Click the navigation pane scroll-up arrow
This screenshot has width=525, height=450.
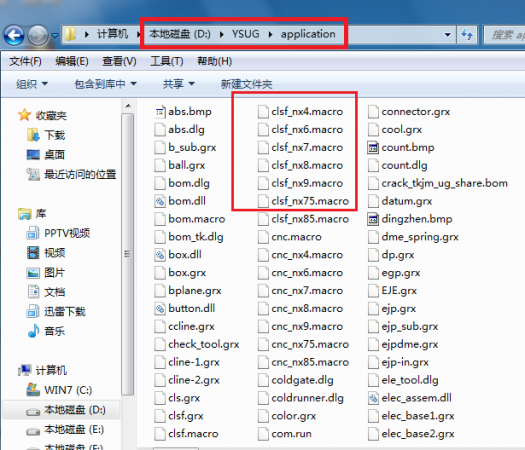coord(128,106)
